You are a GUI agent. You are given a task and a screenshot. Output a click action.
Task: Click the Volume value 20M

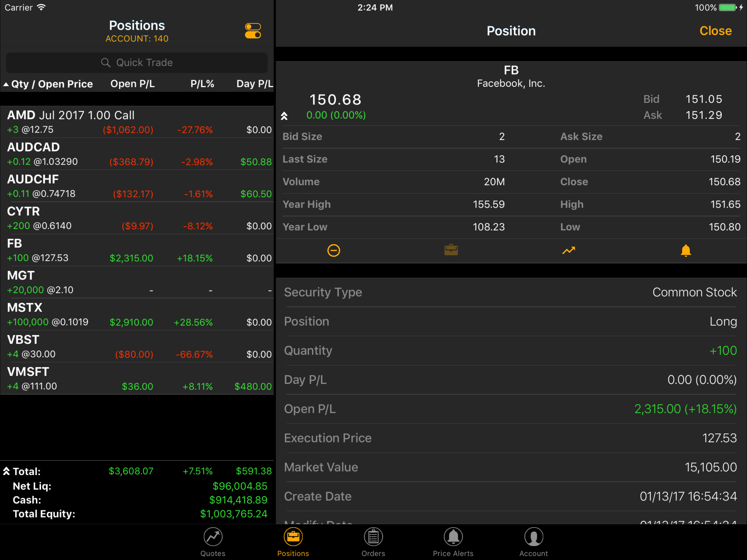click(x=494, y=182)
